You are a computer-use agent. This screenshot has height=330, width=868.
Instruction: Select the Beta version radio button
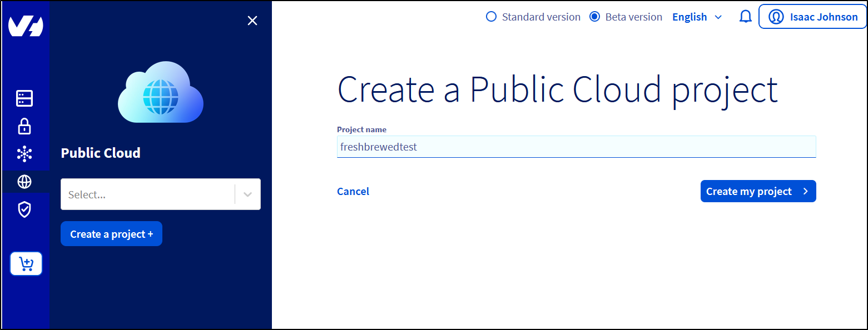594,17
